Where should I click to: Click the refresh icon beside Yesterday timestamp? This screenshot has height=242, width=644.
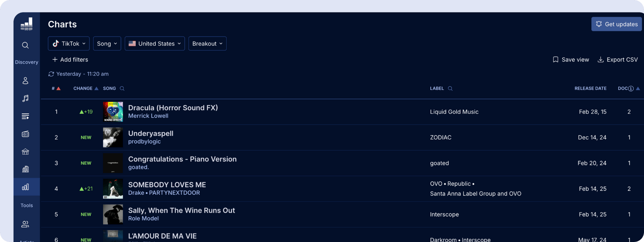point(51,74)
